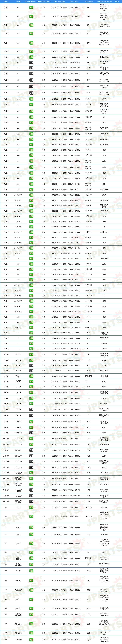Click the Rodzaj paliwa column header
This screenshot has width=122, height=644.
(30, 2)
